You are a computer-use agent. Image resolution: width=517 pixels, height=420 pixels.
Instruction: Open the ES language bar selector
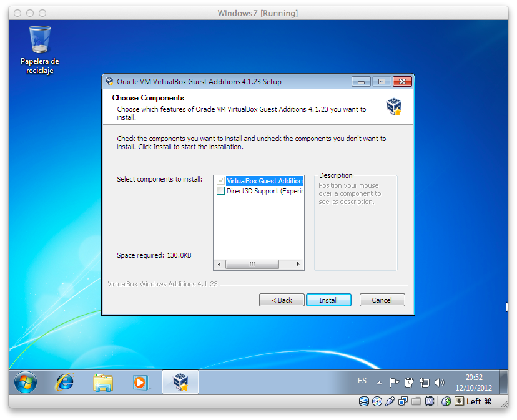(362, 381)
